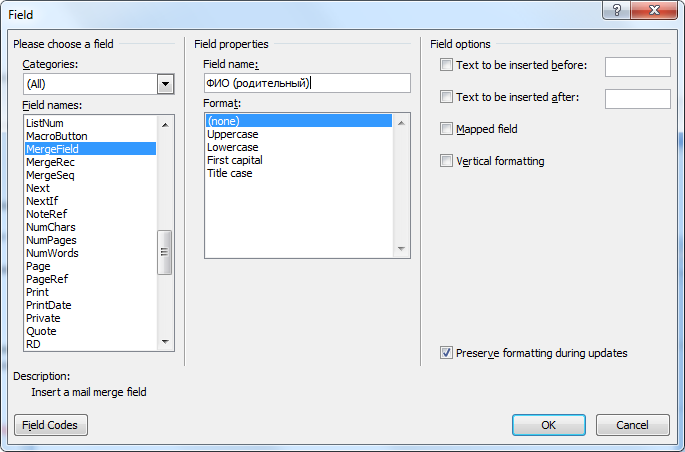The height and width of the screenshot is (452, 685).
Task: Enable Text to be inserted before checkbox
Action: coord(446,66)
